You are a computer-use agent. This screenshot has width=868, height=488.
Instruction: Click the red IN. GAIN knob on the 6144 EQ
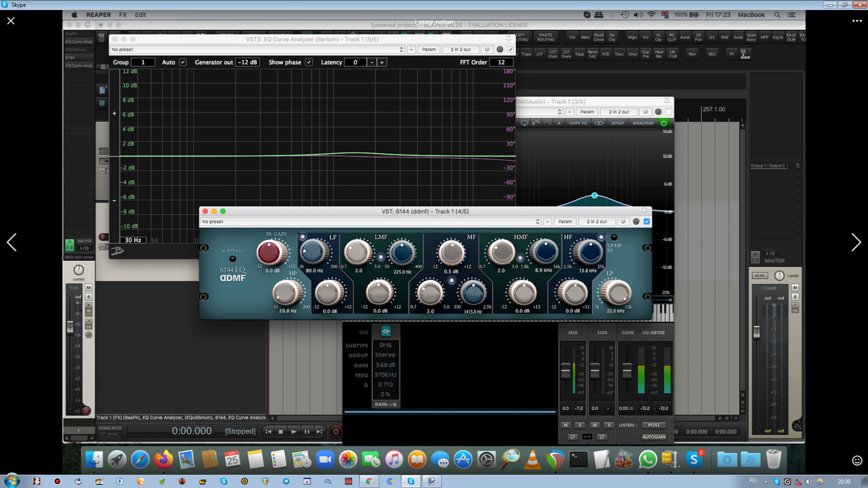pos(271,253)
